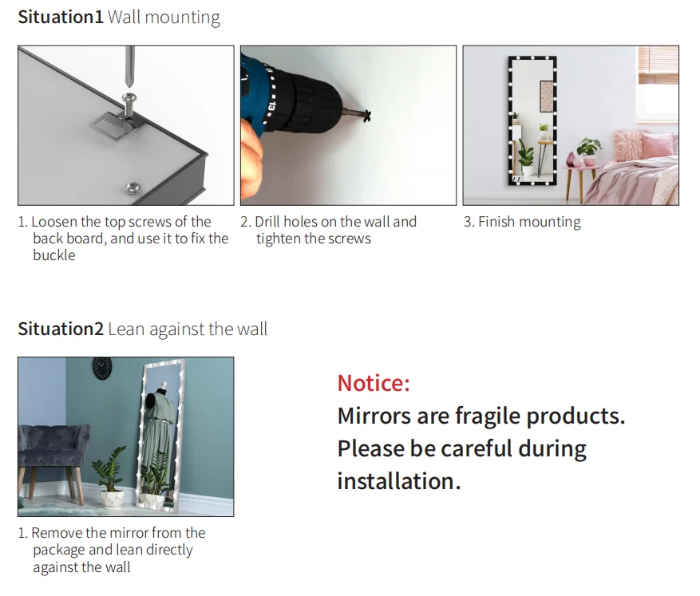Click the black cross mark on wall
Screen dimensions: 700x596
click(x=367, y=116)
